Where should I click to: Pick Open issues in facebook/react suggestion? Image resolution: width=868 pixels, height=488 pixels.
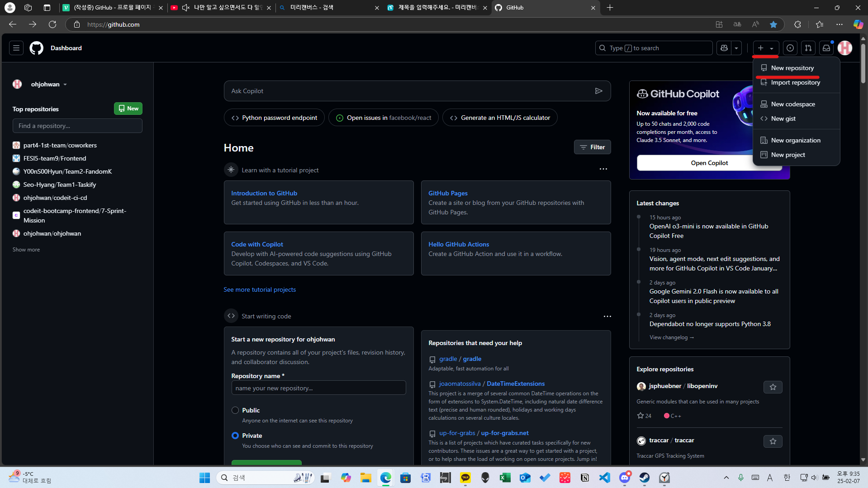[x=383, y=118]
